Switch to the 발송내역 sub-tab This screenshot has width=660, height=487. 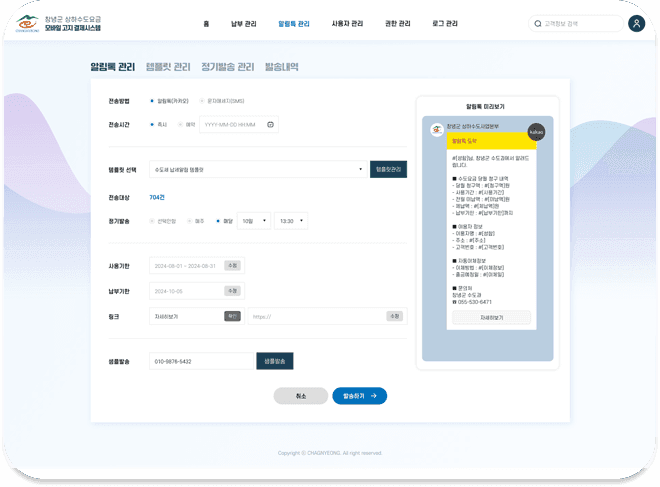pyautogui.click(x=282, y=67)
